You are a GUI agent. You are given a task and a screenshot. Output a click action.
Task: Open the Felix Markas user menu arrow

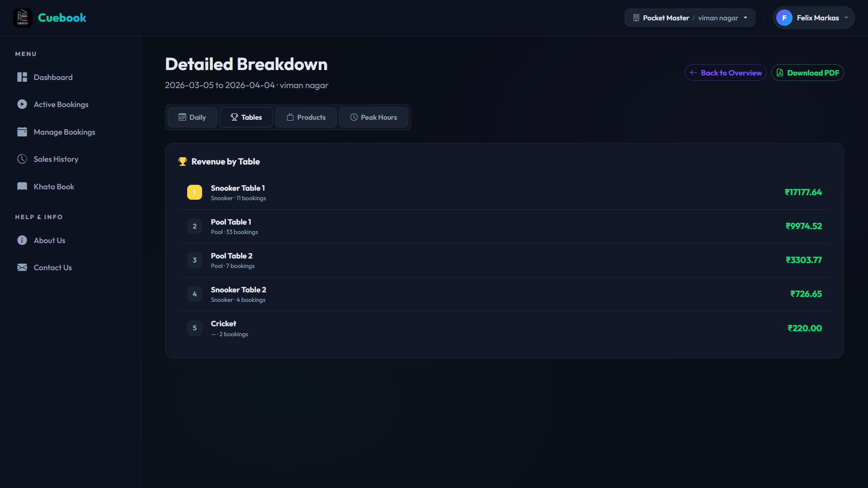coord(846,18)
